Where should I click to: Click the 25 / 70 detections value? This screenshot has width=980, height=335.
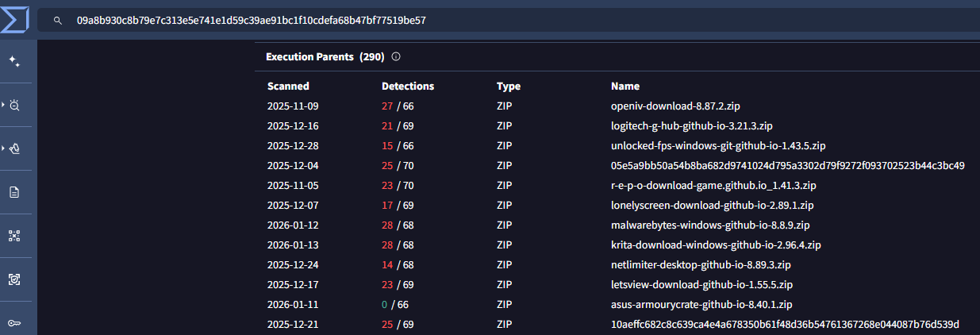(398, 165)
